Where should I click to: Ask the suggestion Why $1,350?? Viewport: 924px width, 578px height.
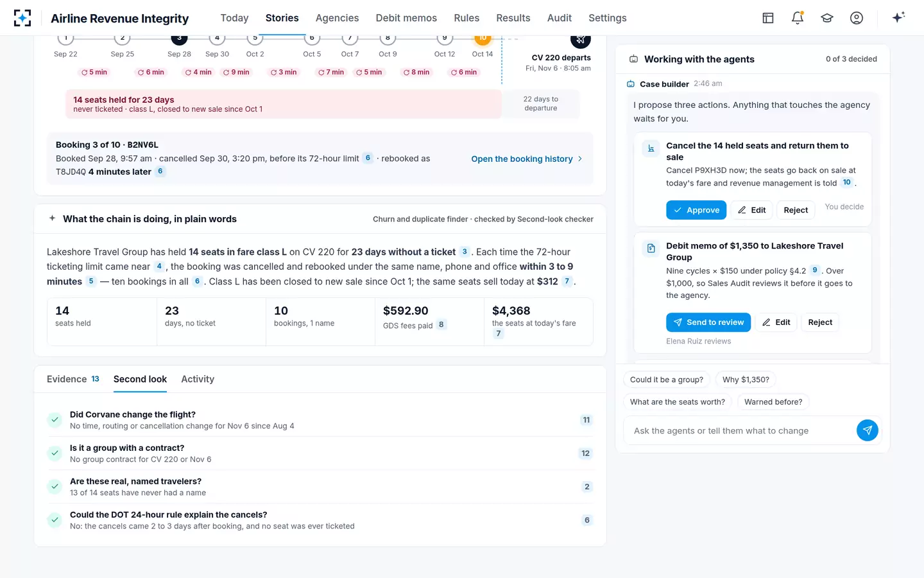point(746,380)
